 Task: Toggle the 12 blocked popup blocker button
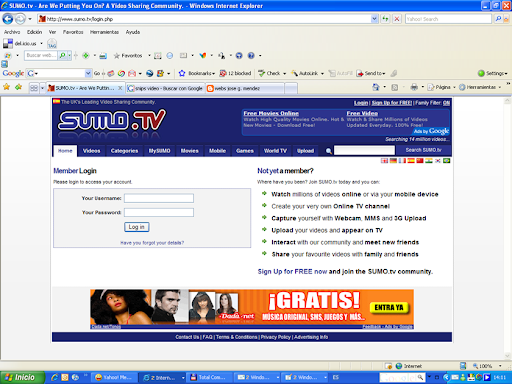[x=235, y=73]
